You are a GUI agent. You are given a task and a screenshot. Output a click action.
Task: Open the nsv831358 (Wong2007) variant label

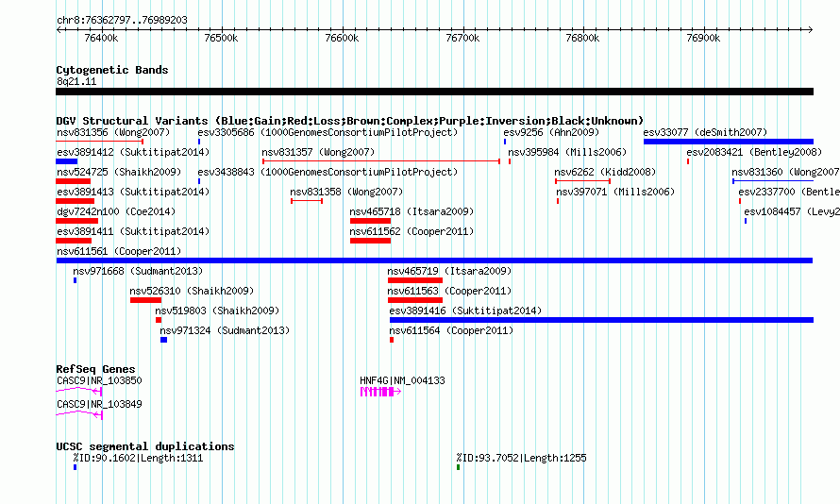(346, 192)
